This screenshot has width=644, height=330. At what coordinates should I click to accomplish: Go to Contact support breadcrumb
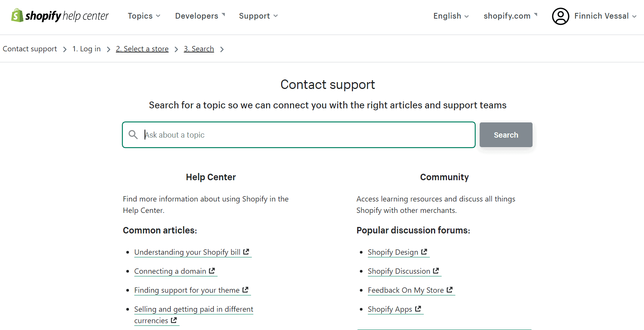(x=30, y=49)
